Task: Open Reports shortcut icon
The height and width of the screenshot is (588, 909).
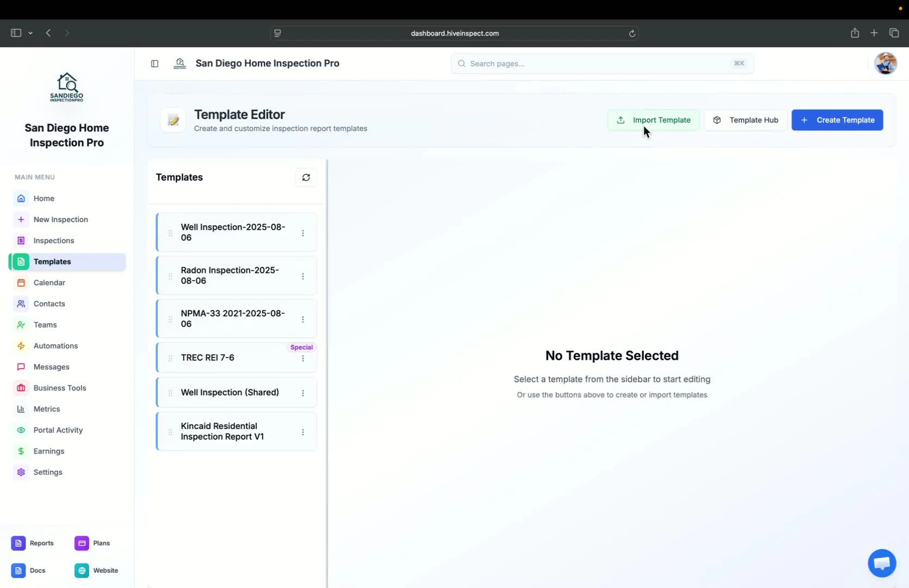Action: (18, 543)
